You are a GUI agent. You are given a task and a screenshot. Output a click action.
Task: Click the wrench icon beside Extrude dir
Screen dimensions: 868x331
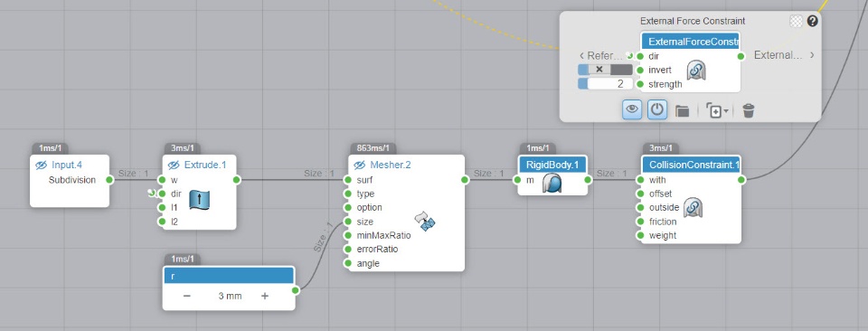(151, 193)
